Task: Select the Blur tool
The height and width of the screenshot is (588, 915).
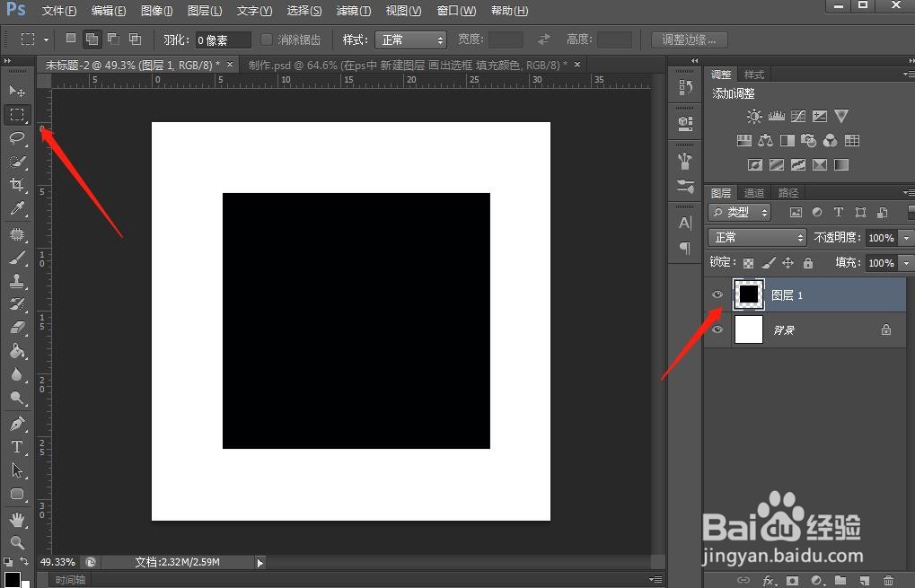Action: (x=17, y=374)
